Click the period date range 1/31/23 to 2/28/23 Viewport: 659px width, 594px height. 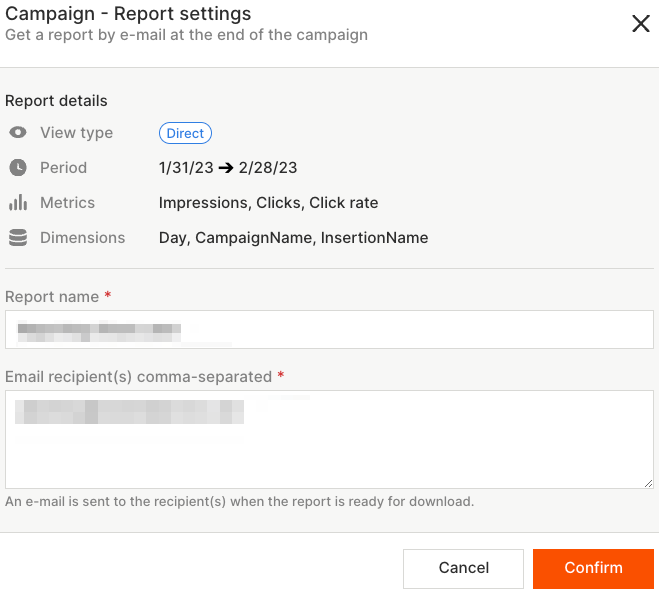click(x=228, y=168)
